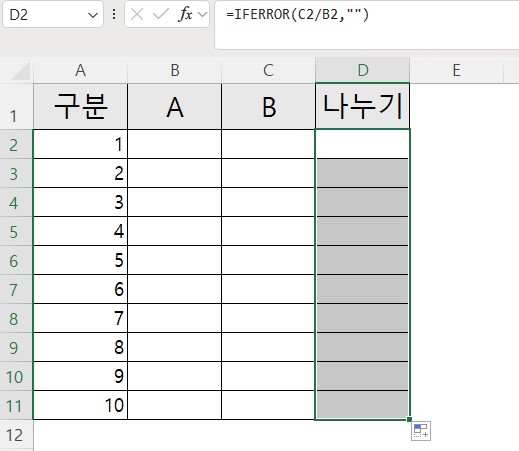The width and height of the screenshot is (519, 451).
Task: Click cell A7 with value 6
Action: [x=80, y=289]
